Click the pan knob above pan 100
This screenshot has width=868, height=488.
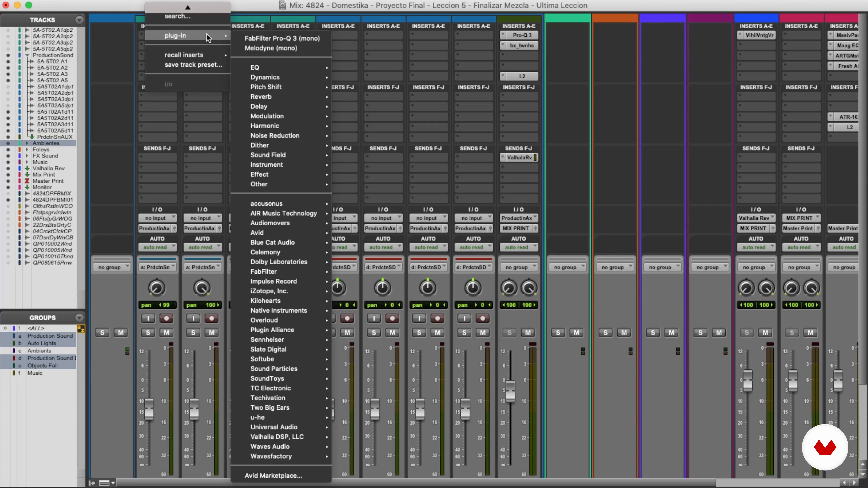pos(202,288)
